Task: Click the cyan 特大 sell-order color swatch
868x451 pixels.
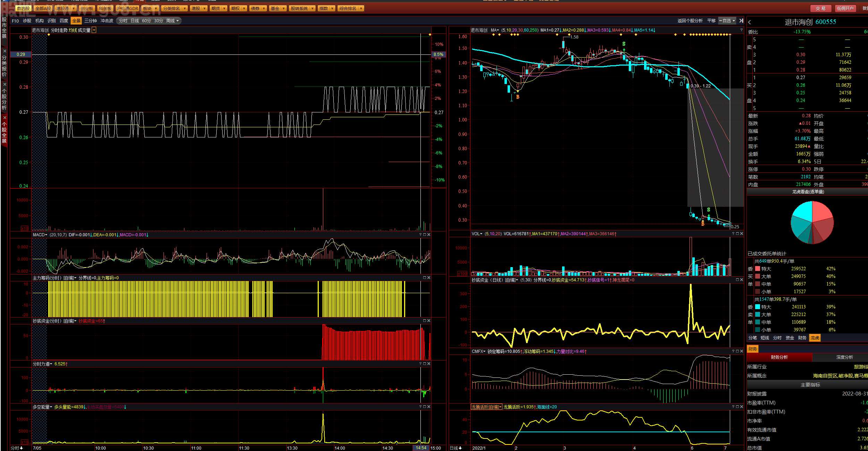Action: tap(758, 307)
